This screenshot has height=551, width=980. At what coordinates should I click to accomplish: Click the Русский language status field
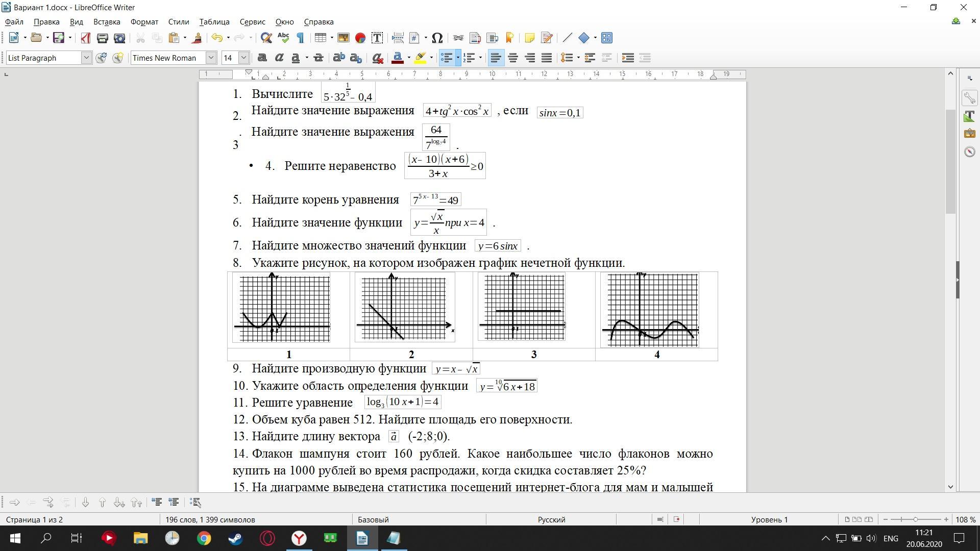click(551, 519)
